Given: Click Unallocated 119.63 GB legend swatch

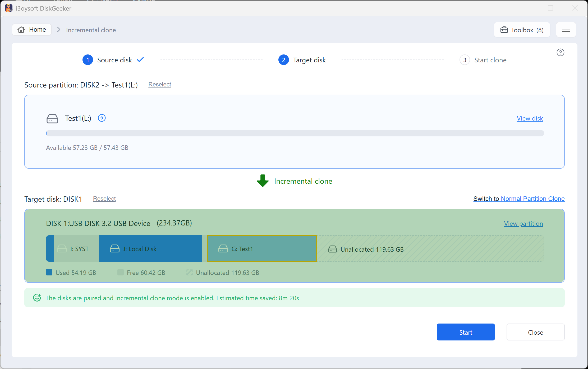Looking at the screenshot, I should 190,272.
